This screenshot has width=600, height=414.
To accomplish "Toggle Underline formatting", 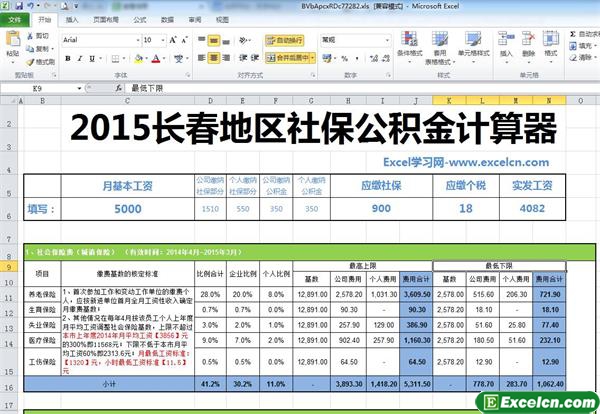I will (92, 59).
